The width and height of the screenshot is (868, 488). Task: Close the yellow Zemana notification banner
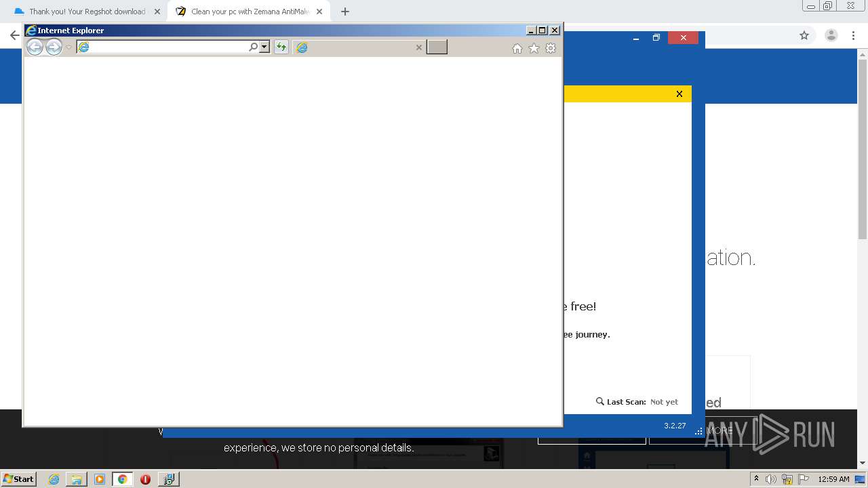pos(679,94)
